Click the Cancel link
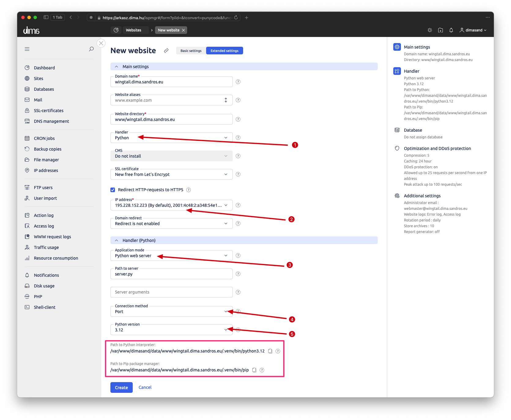 145,387
